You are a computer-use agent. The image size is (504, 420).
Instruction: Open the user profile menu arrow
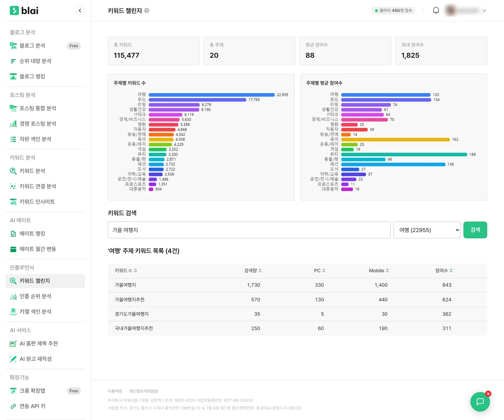[484, 10]
